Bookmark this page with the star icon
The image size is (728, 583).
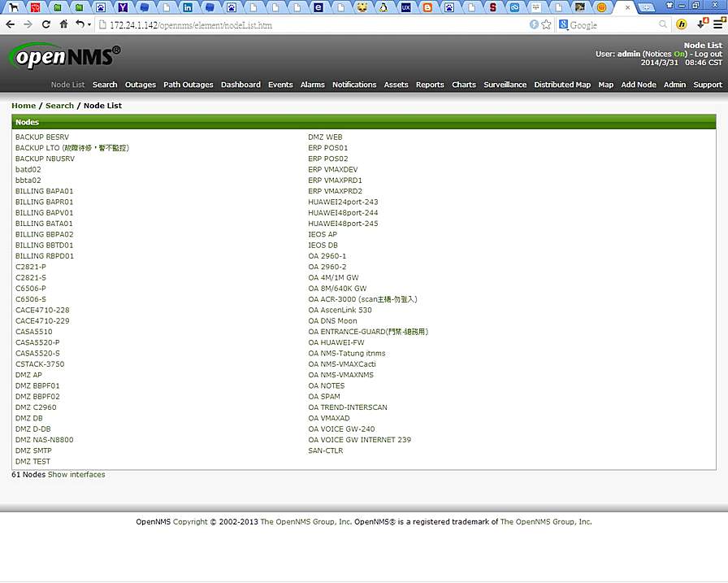546,24
